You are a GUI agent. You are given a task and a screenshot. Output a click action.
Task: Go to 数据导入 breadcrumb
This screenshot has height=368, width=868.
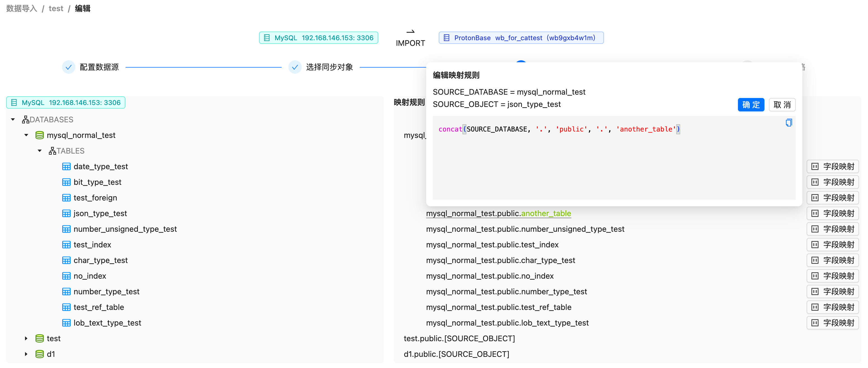tap(21, 8)
